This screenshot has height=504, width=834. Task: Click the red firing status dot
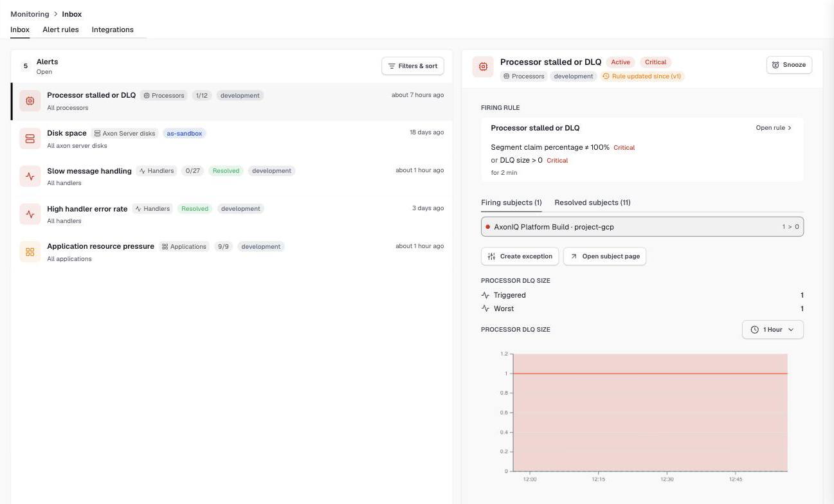[488, 227]
